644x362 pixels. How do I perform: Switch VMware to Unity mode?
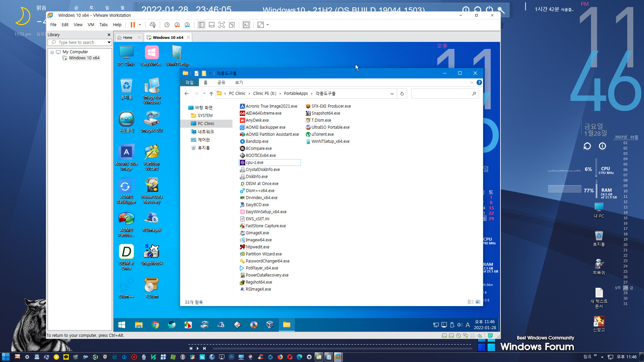point(232,25)
